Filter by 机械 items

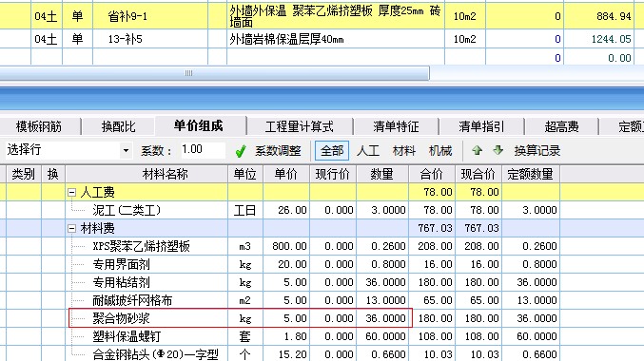[x=440, y=150]
